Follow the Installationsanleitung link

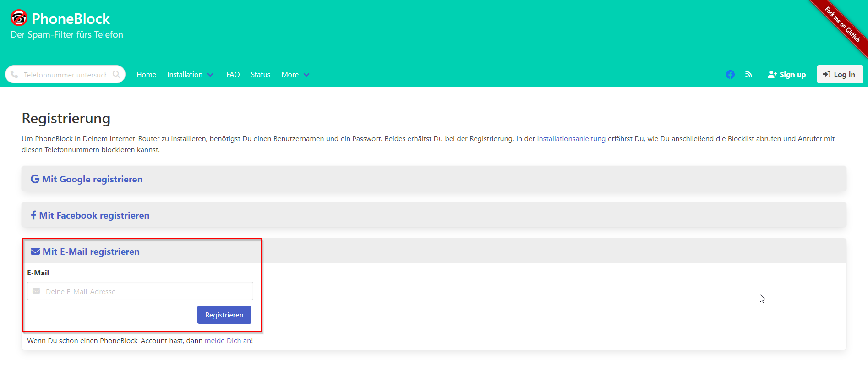coord(571,139)
